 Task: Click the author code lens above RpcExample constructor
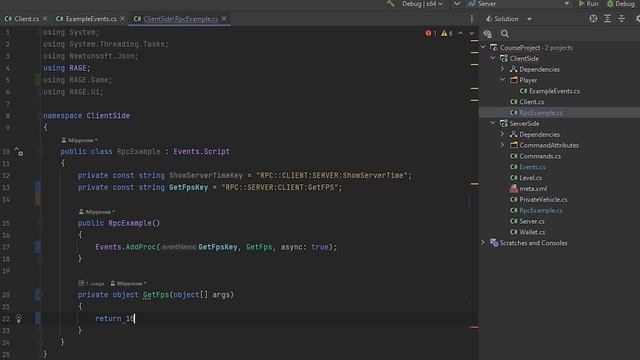(x=97, y=212)
